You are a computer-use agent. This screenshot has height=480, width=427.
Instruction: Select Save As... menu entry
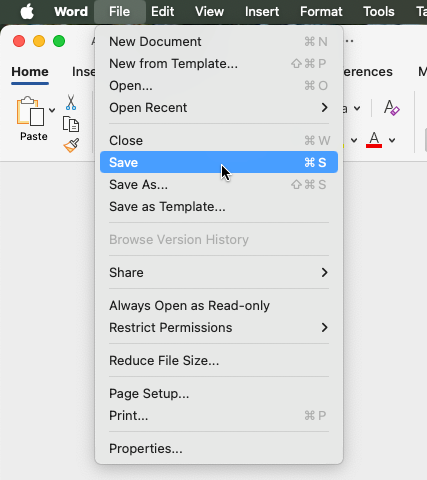219,185
